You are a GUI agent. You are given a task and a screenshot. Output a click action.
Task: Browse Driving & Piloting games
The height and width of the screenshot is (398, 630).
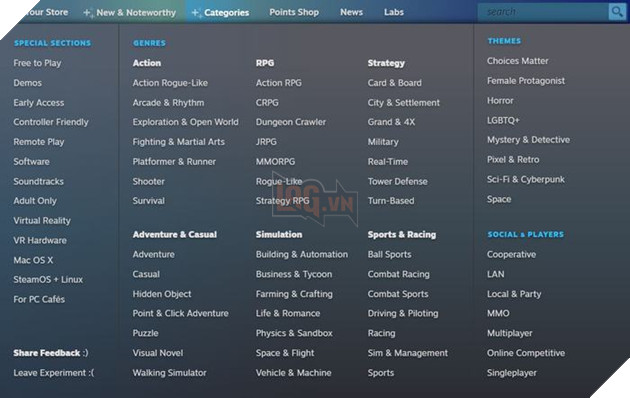[403, 313]
